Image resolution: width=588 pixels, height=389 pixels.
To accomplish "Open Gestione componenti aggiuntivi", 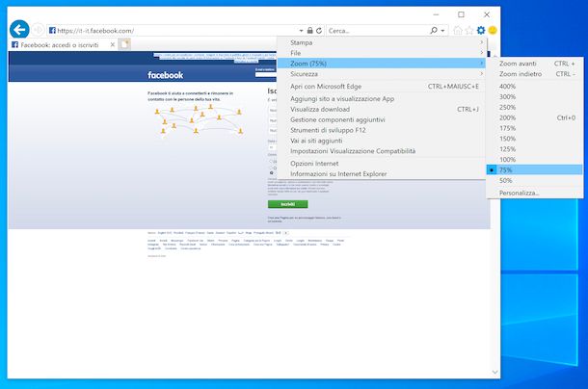I will pos(382,120).
